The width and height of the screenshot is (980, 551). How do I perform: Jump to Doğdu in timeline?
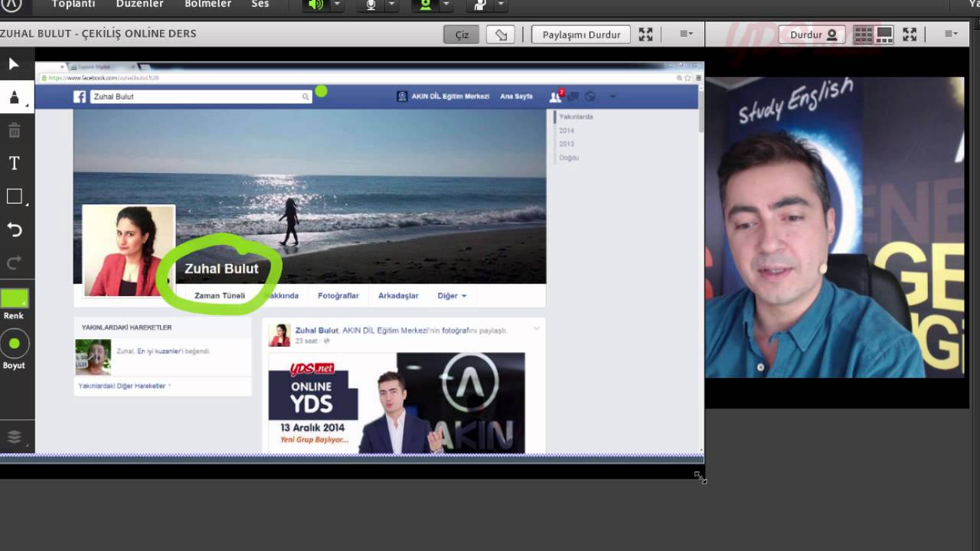(x=569, y=158)
